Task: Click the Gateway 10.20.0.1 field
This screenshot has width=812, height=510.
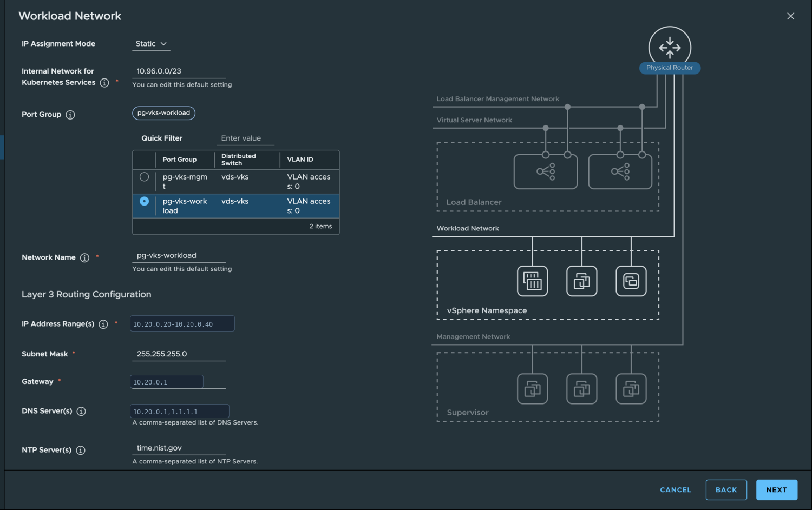Action: tap(167, 382)
